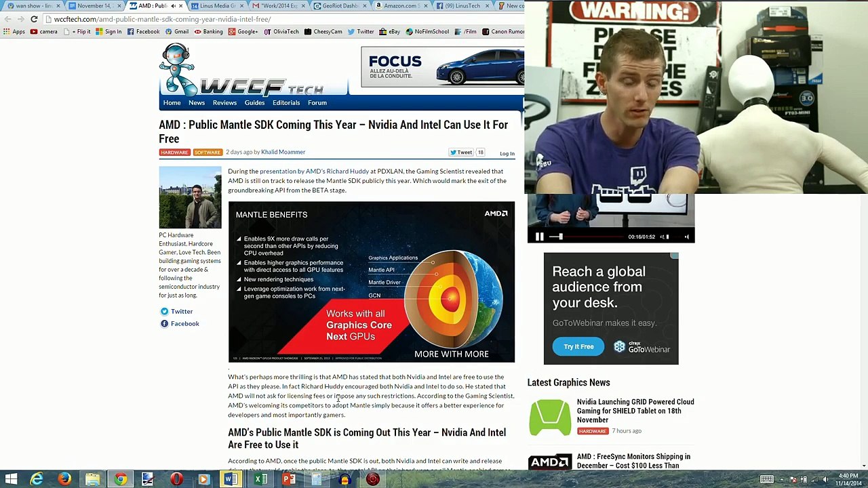Screen dimensions: 868x488
Task: Open the Editorials menu item
Action: pyautogui.click(x=286, y=103)
